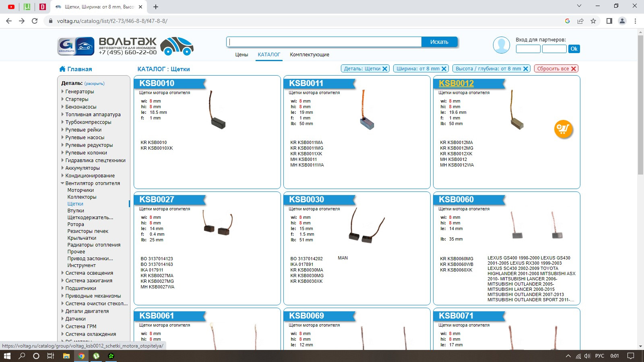Select 'Коллекторы' subcategory
Viewport: 644px width, 362px height.
(x=82, y=197)
